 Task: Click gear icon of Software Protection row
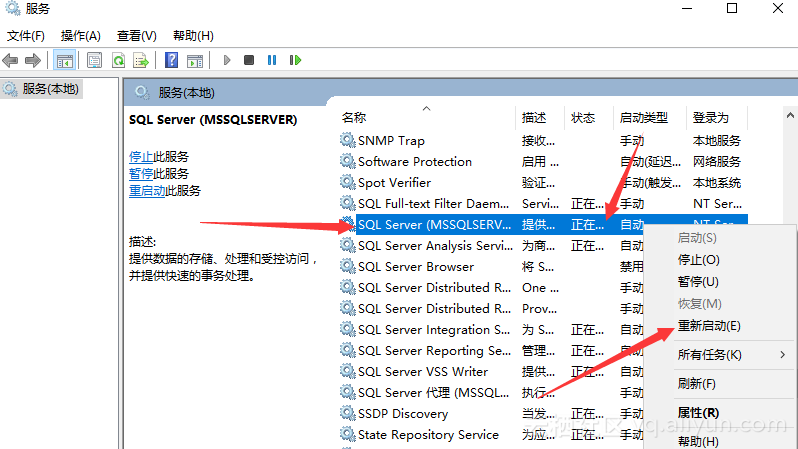[x=348, y=161]
